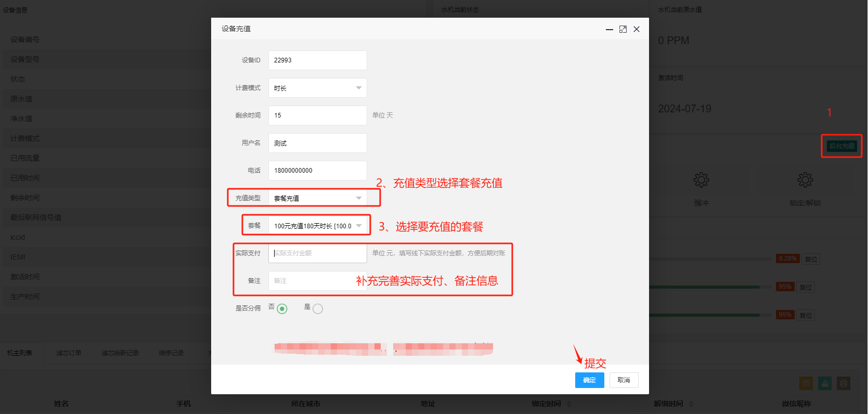Switch to the 滤芯换新记录 tab
This screenshot has height=414, width=868.
point(120,353)
